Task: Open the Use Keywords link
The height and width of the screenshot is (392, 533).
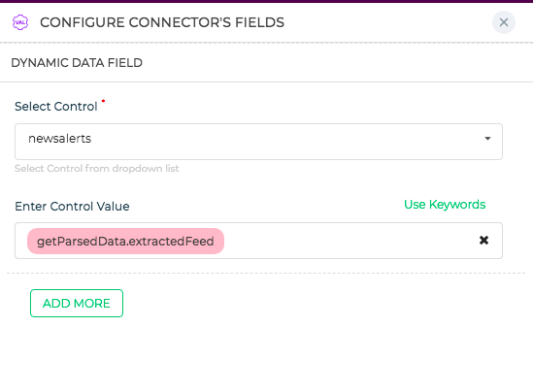Action: (x=445, y=205)
